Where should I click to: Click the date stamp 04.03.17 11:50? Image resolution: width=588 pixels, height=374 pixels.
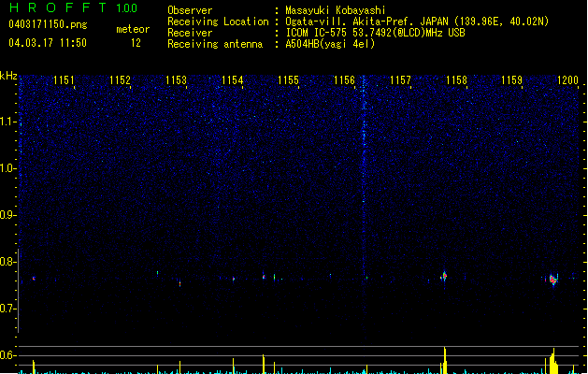click(48, 43)
